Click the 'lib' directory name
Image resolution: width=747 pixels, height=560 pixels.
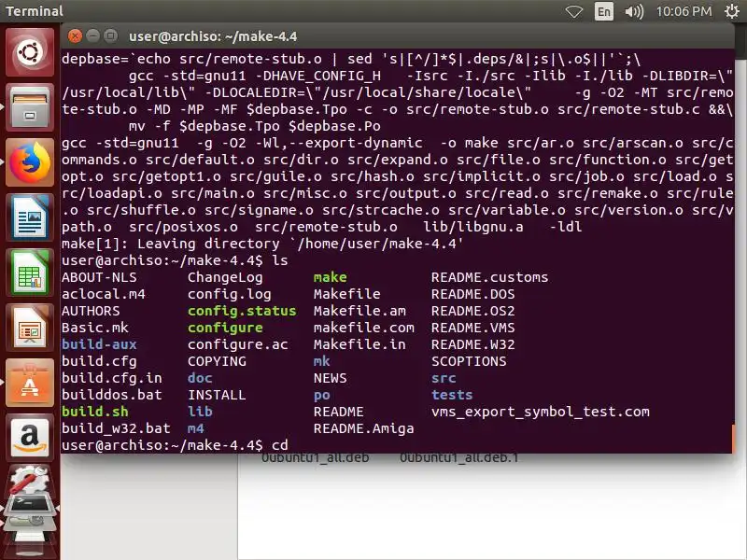(x=200, y=412)
